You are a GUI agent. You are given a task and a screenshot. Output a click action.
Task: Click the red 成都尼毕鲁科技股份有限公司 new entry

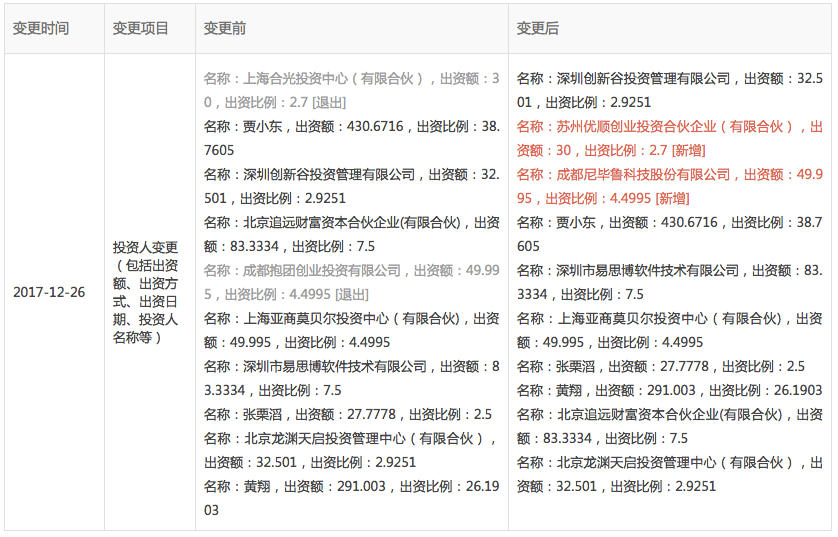coord(670,186)
